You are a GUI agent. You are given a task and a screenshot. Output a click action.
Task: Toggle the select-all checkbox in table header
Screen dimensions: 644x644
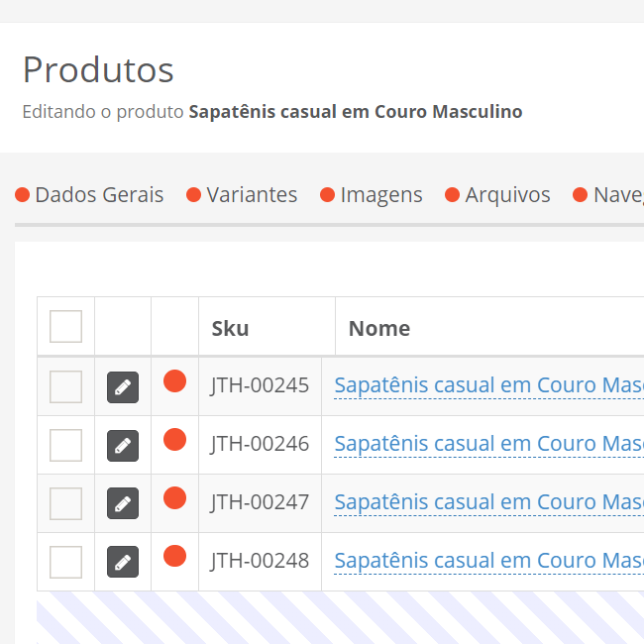tap(65, 326)
